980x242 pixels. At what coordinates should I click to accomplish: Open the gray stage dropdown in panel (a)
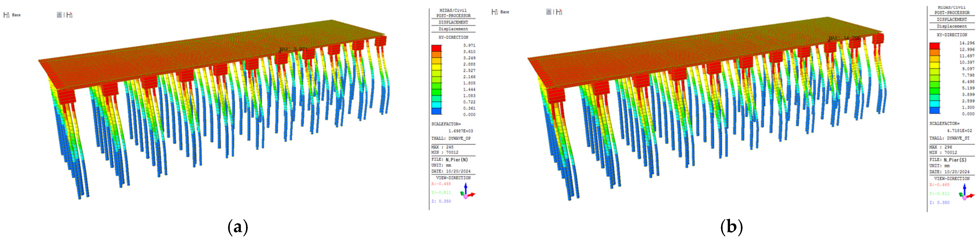click(x=59, y=15)
